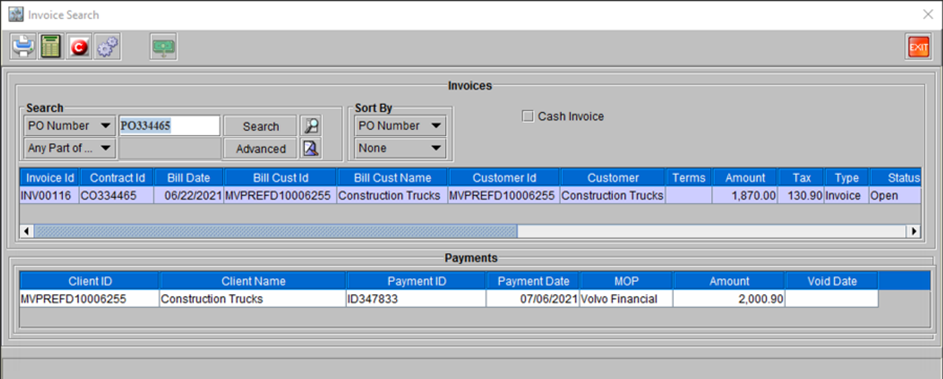Click the Payment Date column header

533,281
